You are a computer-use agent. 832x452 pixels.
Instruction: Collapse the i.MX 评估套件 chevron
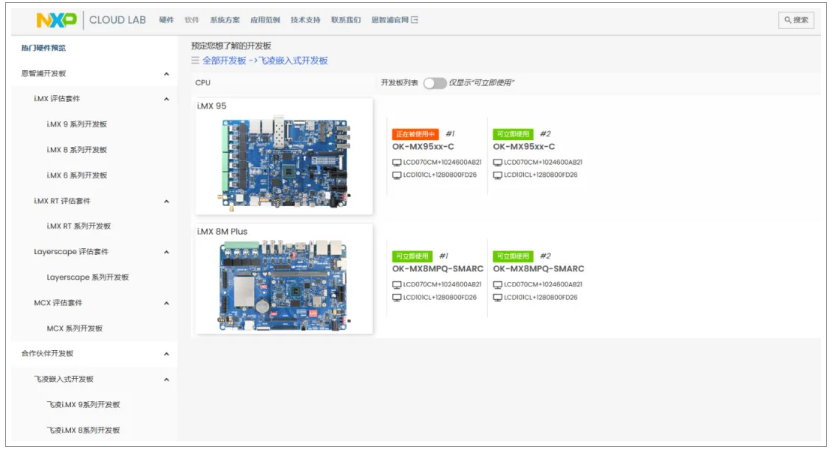[167, 99]
